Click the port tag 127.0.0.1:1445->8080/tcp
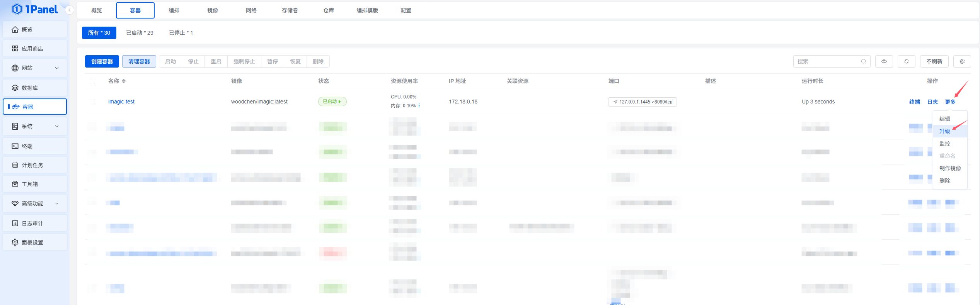Viewport: 980px width, 305px height. click(643, 102)
